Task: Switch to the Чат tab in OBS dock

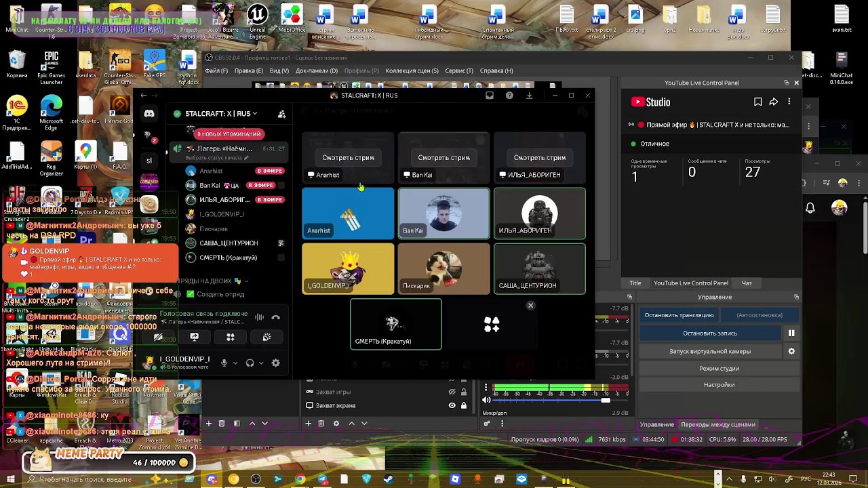Action: [x=747, y=283]
